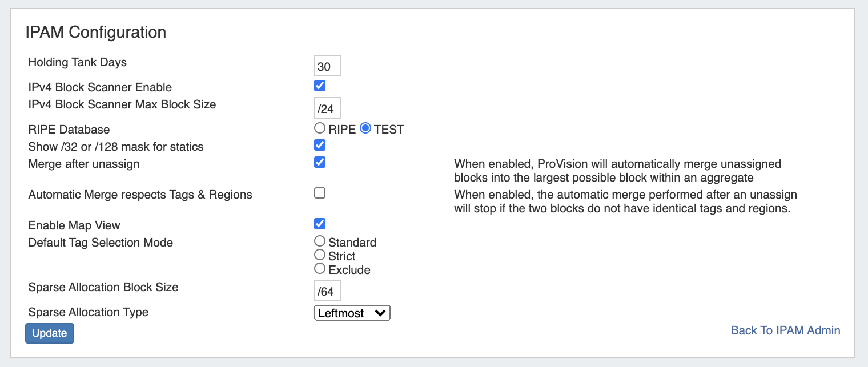Choose Strict tag selection mode

320,255
